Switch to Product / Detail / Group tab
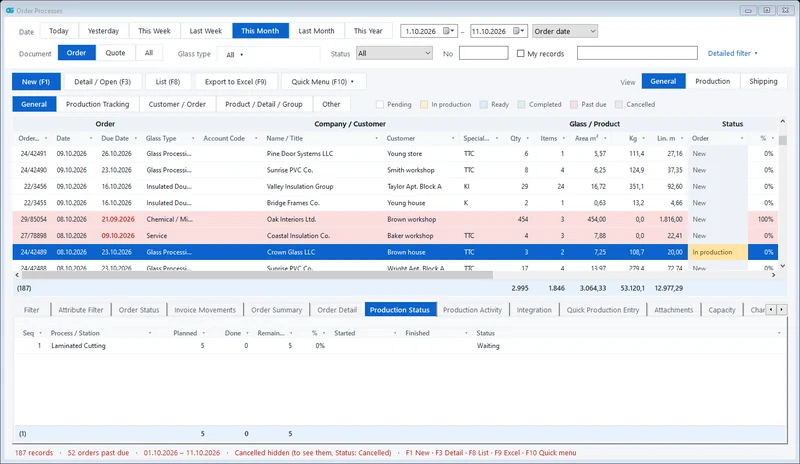Viewport: 800px width, 464px height. [264, 104]
